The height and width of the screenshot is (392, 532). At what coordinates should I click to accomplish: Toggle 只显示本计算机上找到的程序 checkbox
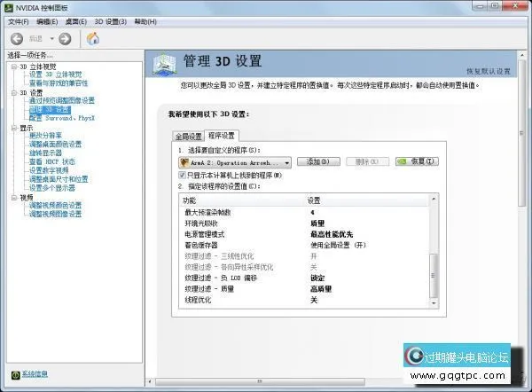(182, 175)
